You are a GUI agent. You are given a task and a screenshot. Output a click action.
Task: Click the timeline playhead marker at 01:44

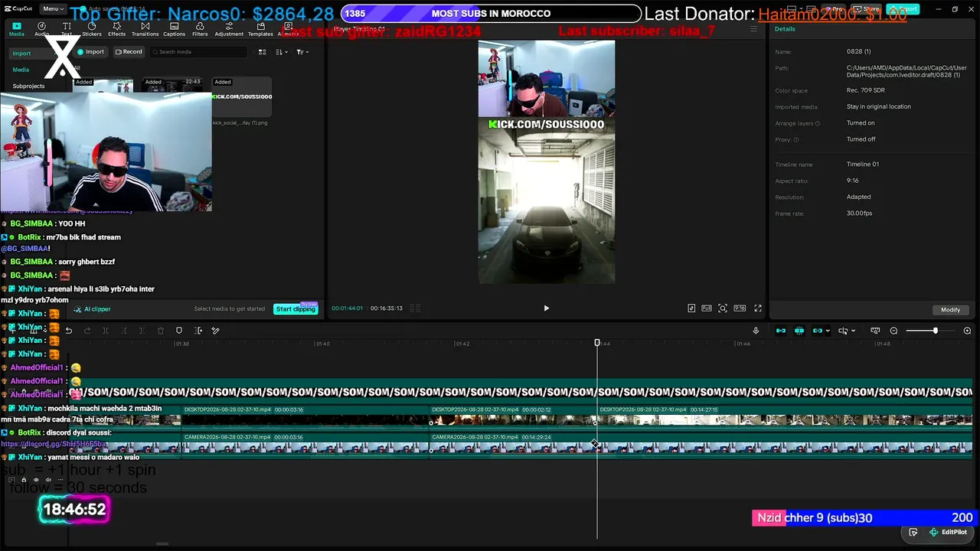click(x=597, y=343)
